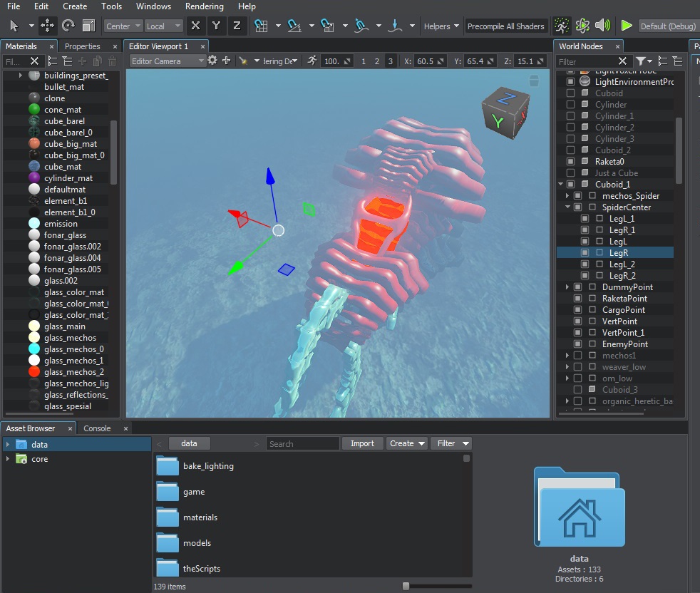Click Precompile All Shaders button
700x593 pixels.
[505, 26]
